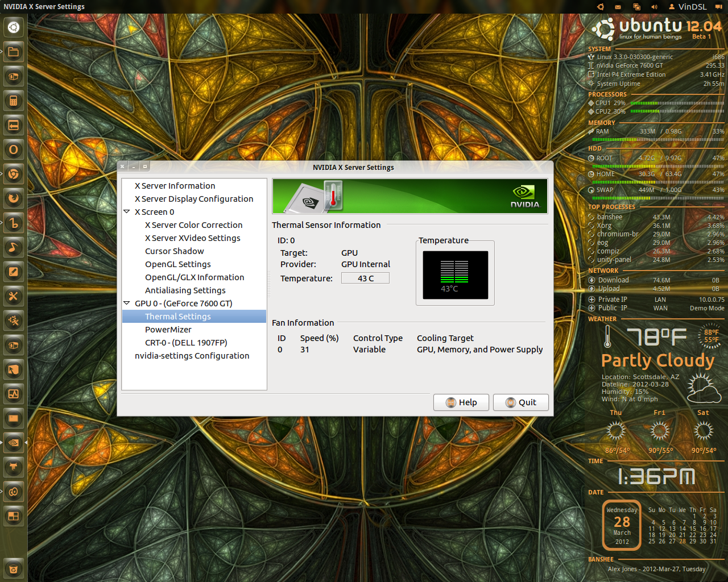The width and height of the screenshot is (728, 582).
Task: Click the Temperature 43 C value field
Action: [365, 278]
